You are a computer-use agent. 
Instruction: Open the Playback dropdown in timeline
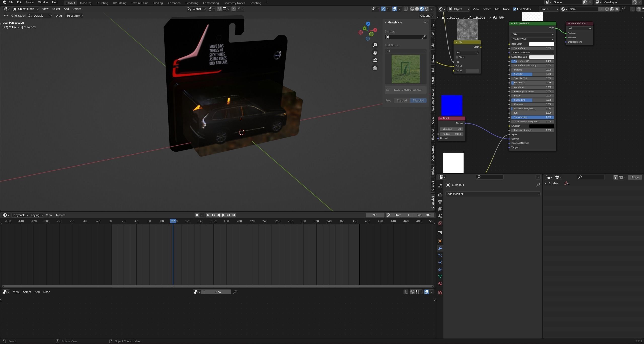(x=20, y=215)
